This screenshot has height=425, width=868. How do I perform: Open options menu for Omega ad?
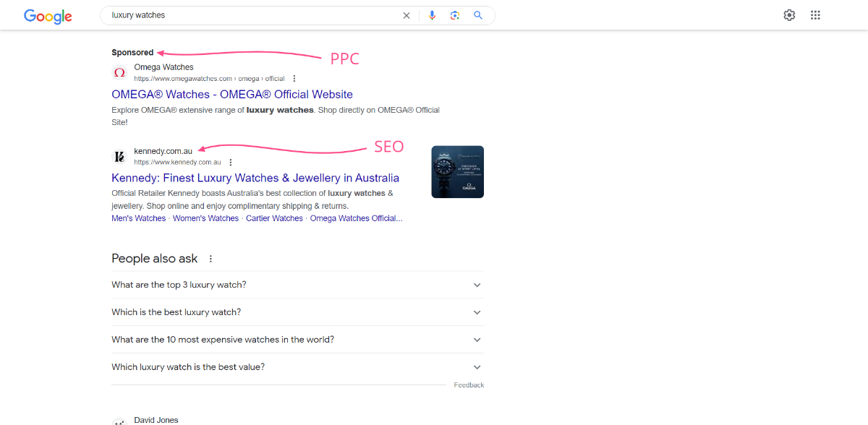pyautogui.click(x=294, y=79)
